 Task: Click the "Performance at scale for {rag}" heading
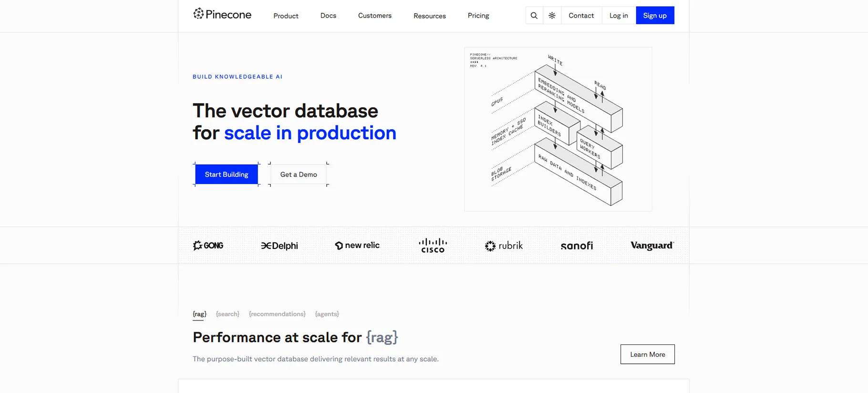pyautogui.click(x=295, y=337)
